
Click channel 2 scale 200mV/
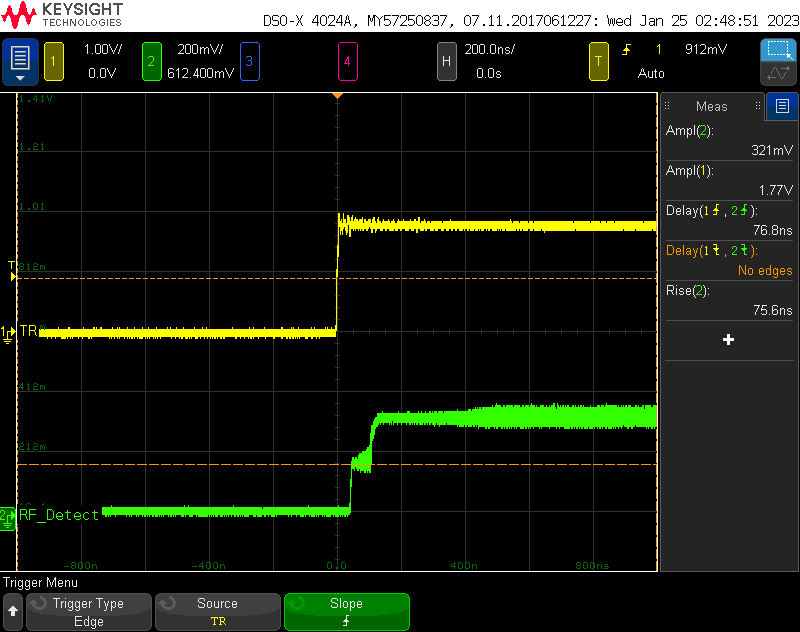pos(200,49)
